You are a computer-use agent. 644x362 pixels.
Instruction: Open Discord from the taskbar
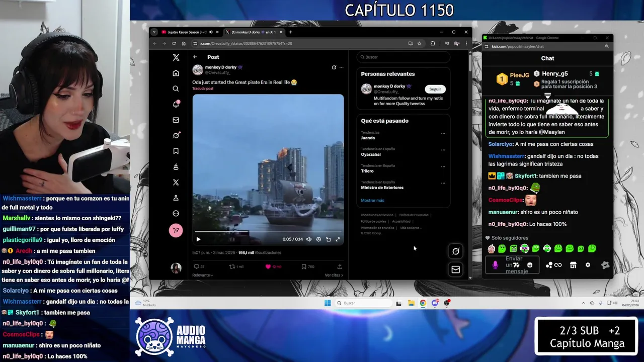click(435, 303)
